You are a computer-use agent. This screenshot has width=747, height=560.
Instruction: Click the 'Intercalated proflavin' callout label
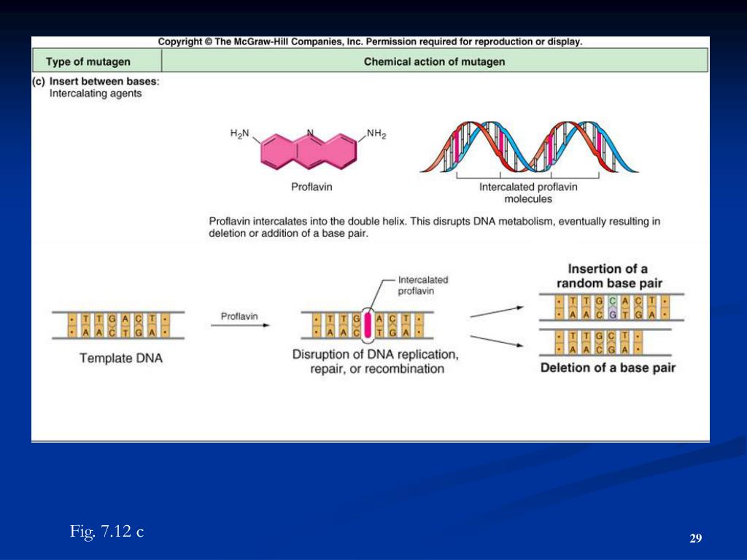coord(423,285)
